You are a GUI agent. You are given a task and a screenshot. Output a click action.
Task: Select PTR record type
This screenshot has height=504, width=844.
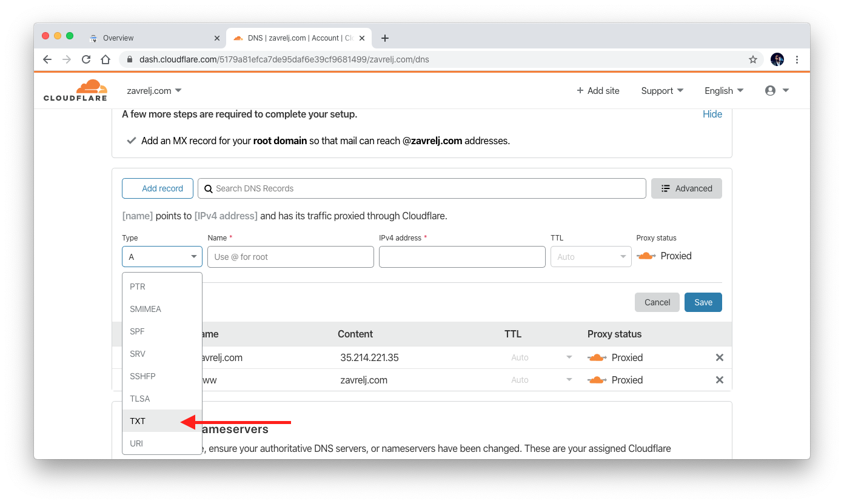click(x=162, y=287)
